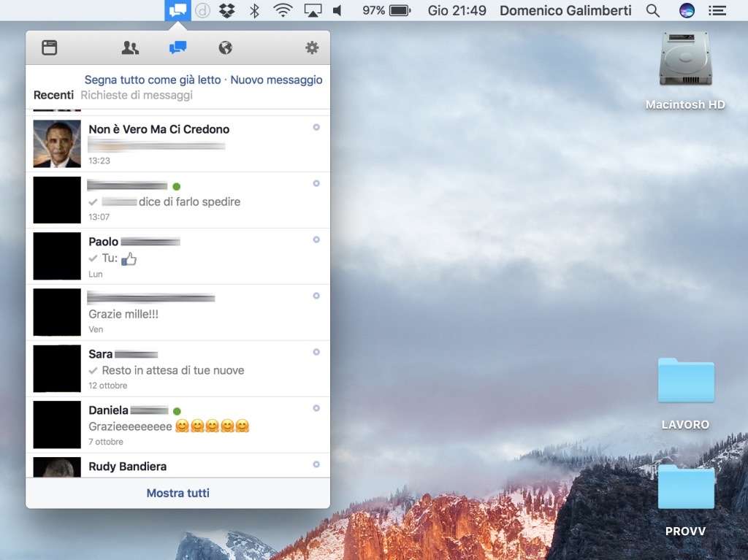Image resolution: width=748 pixels, height=560 pixels.
Task: Launch Siri from the menu bar
Action: [687, 10]
